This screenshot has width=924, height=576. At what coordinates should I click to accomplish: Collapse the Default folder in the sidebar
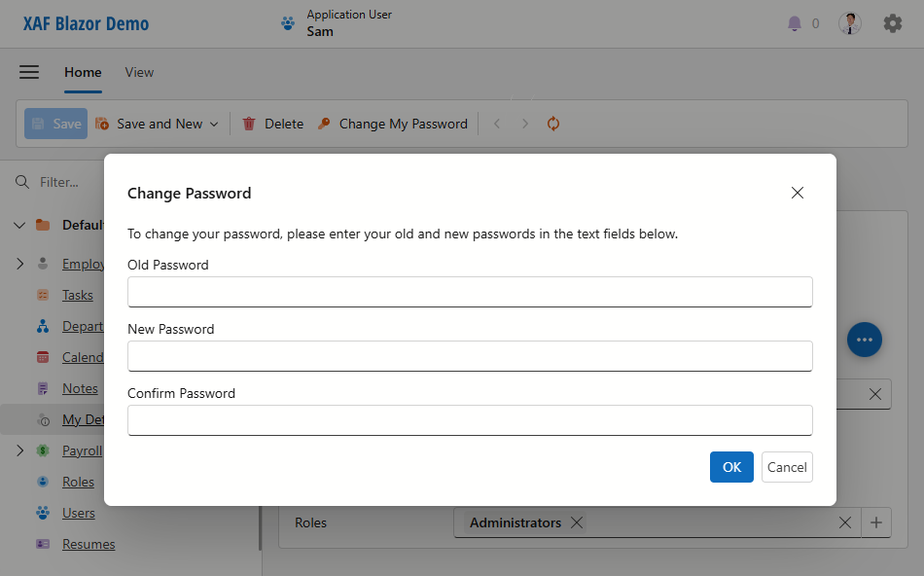point(19,224)
